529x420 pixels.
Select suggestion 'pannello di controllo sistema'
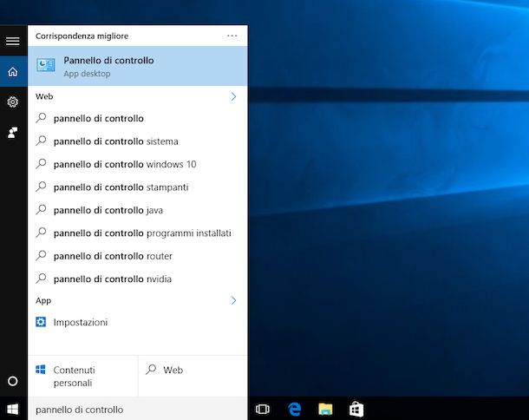point(138,141)
